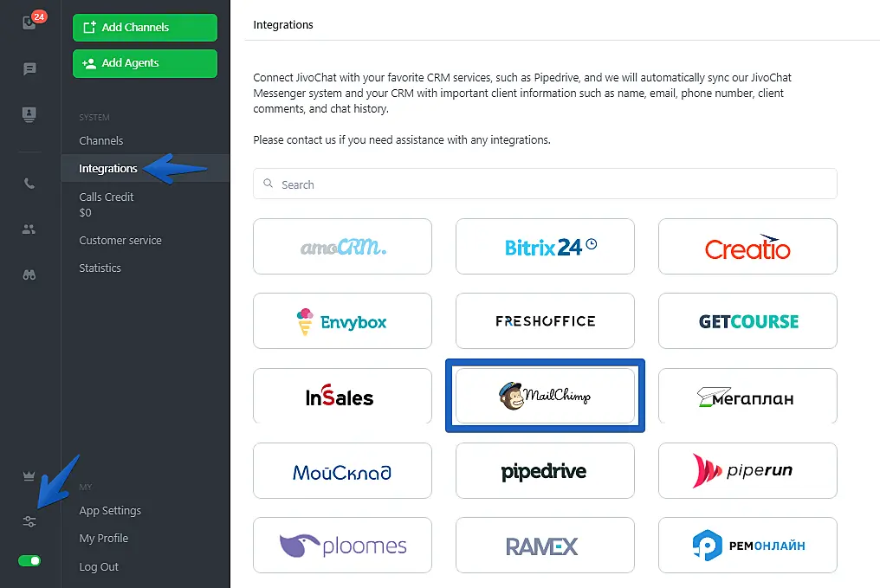
Task: Select Integrations in the system menu
Action: pos(108,168)
